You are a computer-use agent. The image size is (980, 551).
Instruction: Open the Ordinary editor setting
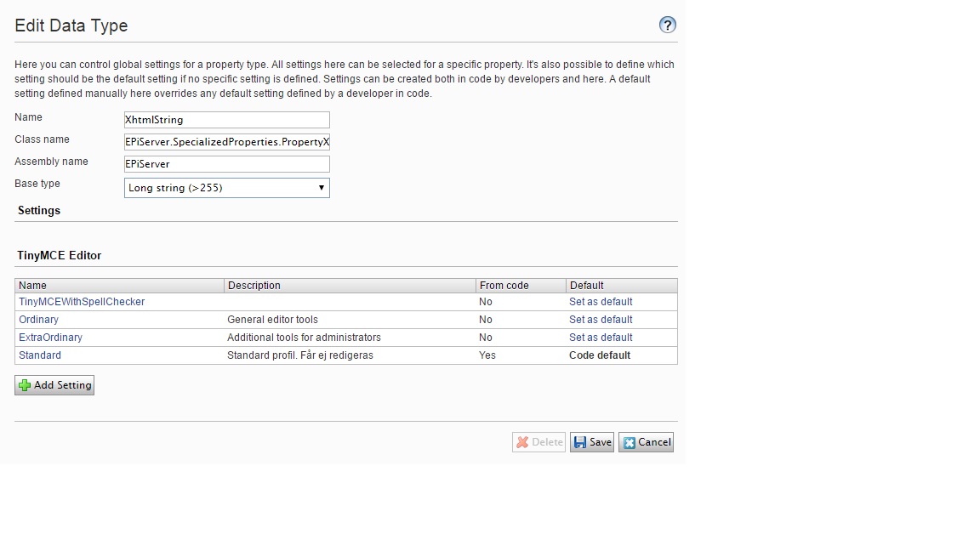pos(38,319)
